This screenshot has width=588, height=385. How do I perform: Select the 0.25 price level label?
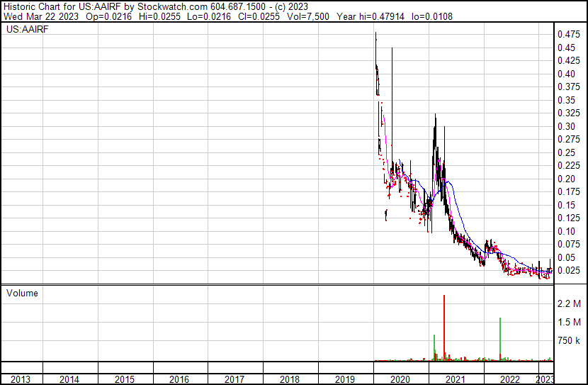565,152
